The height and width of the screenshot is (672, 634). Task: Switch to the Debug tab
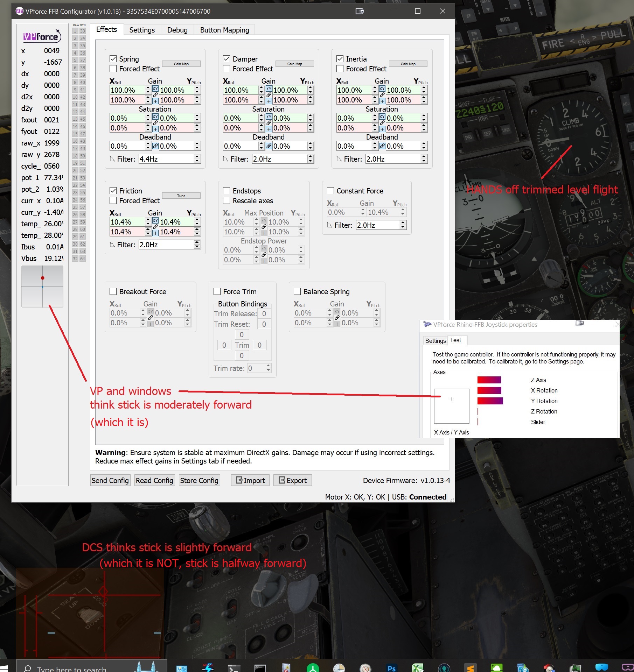tap(177, 30)
